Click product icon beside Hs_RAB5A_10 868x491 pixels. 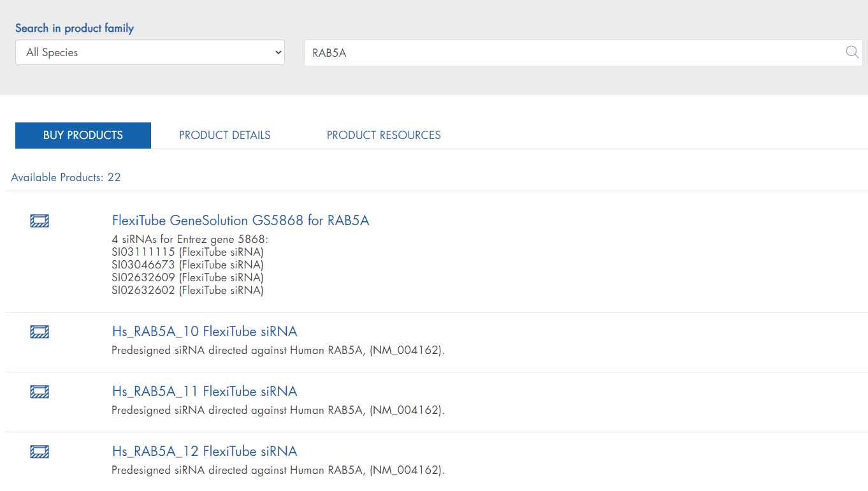point(40,332)
